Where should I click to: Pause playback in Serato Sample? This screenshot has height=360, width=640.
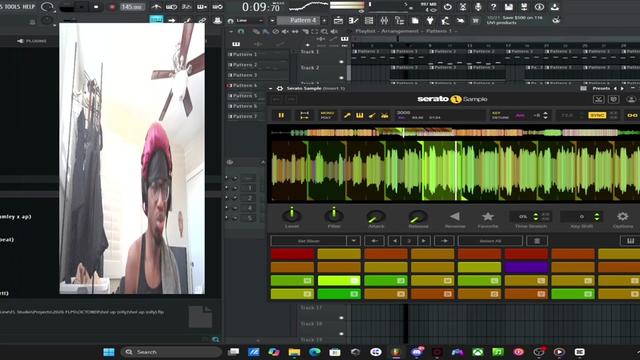[x=281, y=116]
